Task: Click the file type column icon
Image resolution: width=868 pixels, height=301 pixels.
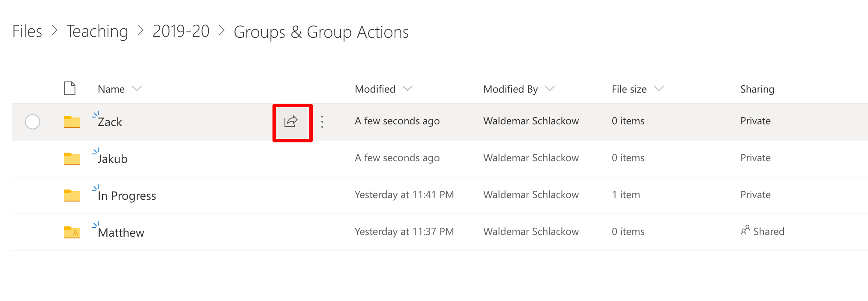Action: [x=70, y=88]
